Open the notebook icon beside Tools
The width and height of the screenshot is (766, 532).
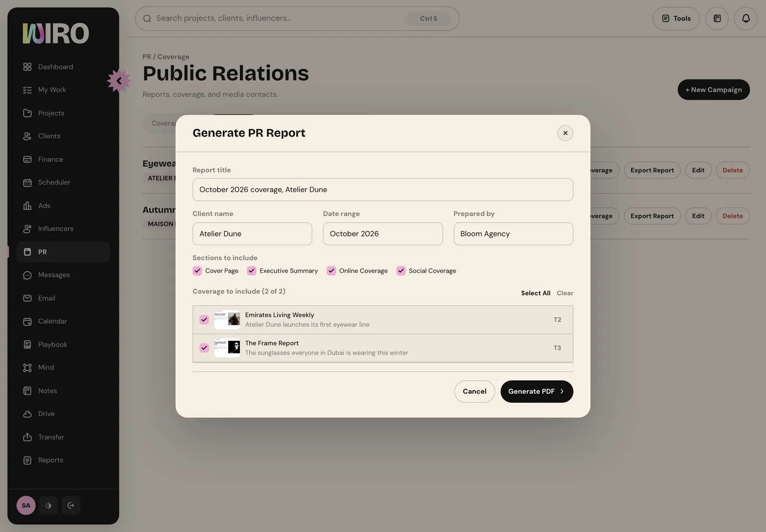pyautogui.click(x=717, y=19)
